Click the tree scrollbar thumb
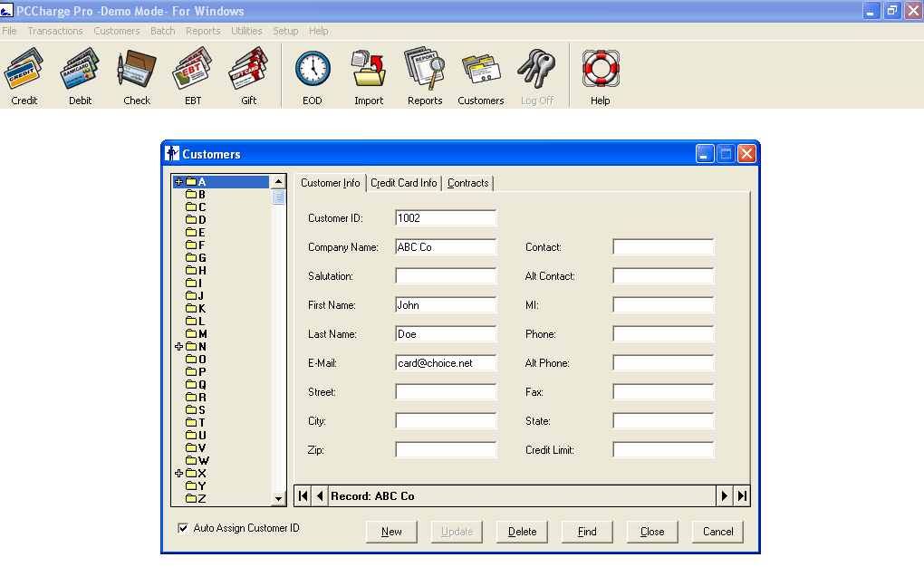 [x=279, y=197]
